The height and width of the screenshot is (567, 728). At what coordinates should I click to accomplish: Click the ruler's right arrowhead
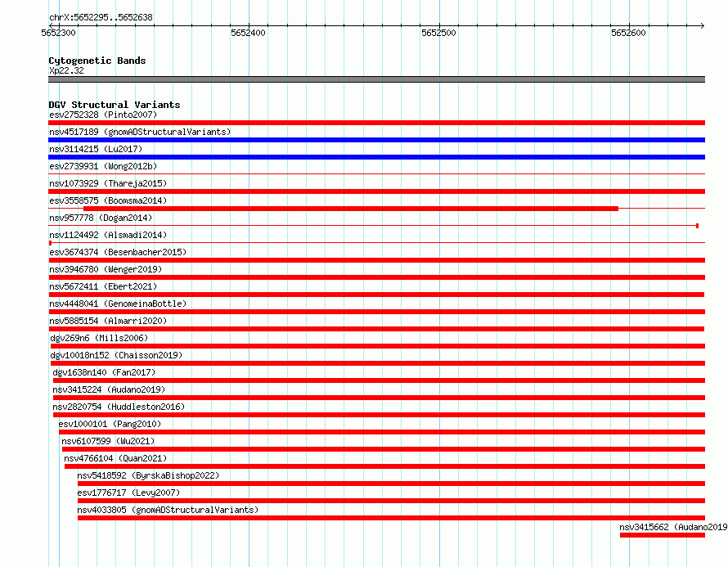703,25
